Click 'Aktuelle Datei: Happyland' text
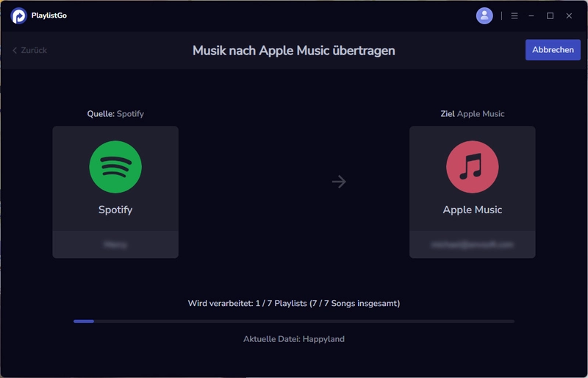588x378 pixels. (x=294, y=339)
